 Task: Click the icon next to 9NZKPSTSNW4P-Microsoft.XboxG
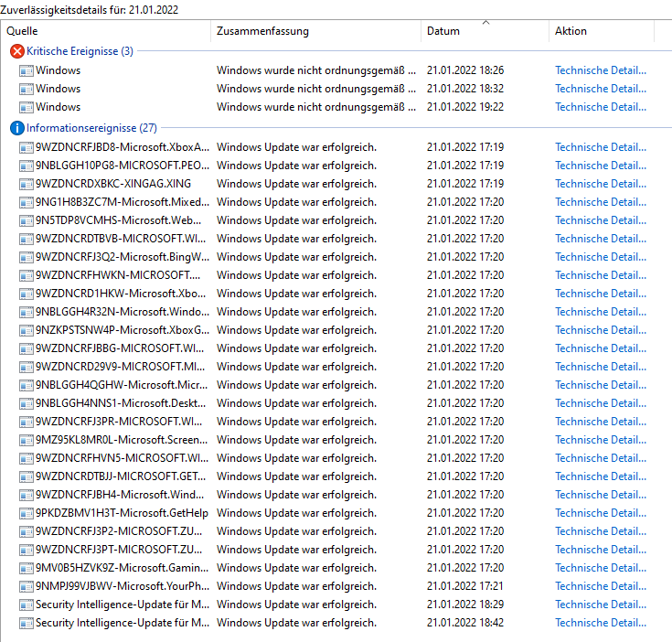pyautogui.click(x=27, y=330)
